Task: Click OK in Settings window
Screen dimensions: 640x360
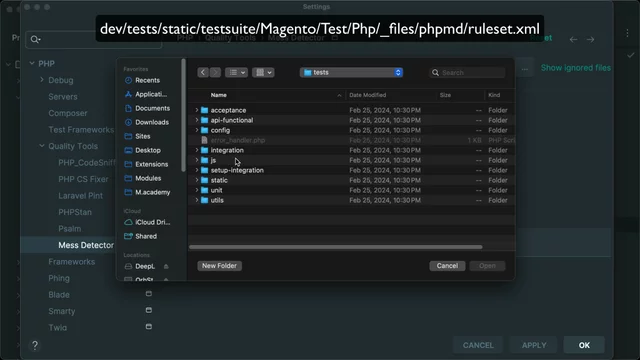Action: coord(584,345)
